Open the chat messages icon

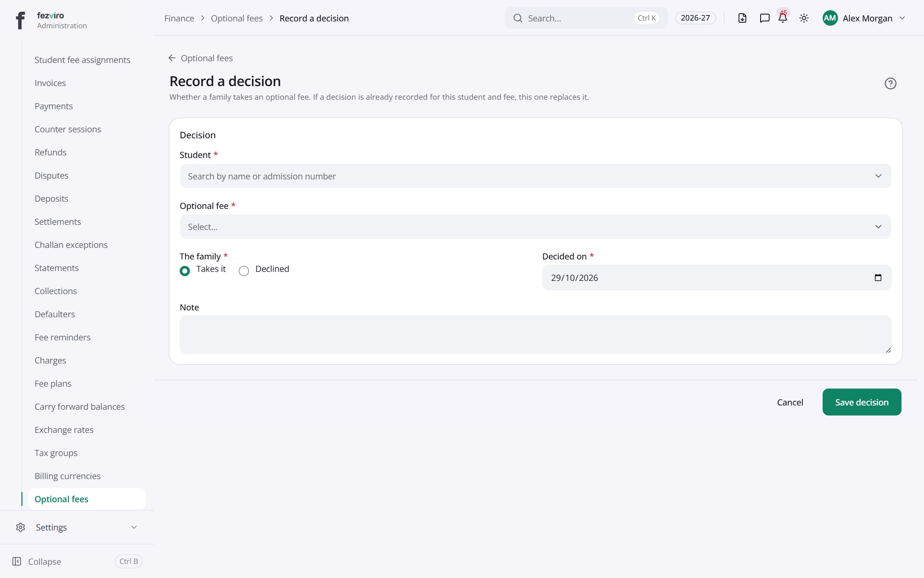point(764,18)
